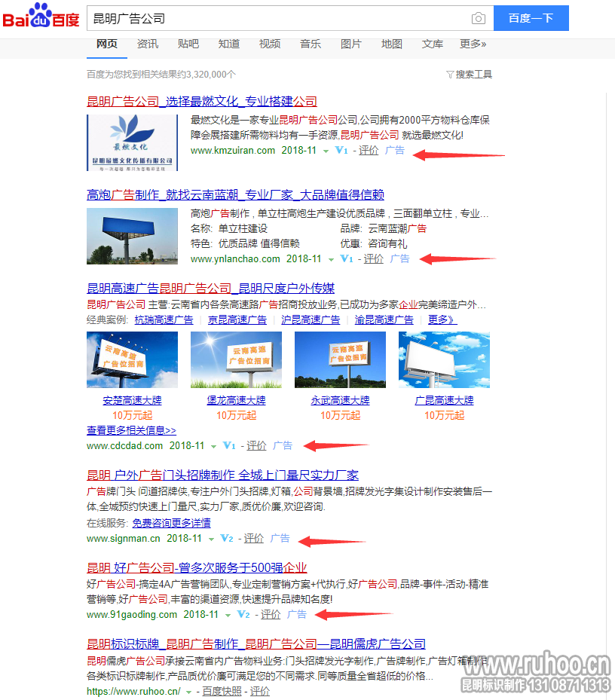Expand the 2018-11 date dropdown for kmzuiran.com
This screenshot has width=615, height=700.
click(x=326, y=150)
